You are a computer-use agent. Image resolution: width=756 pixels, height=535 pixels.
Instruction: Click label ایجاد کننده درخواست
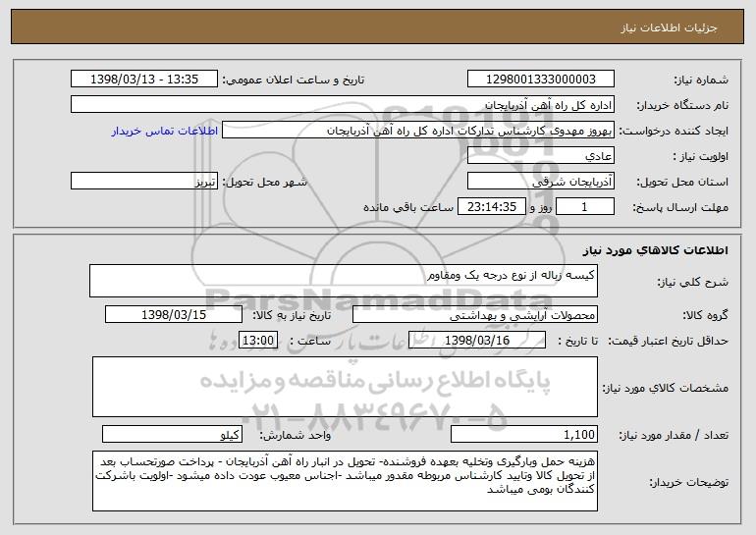point(674,132)
